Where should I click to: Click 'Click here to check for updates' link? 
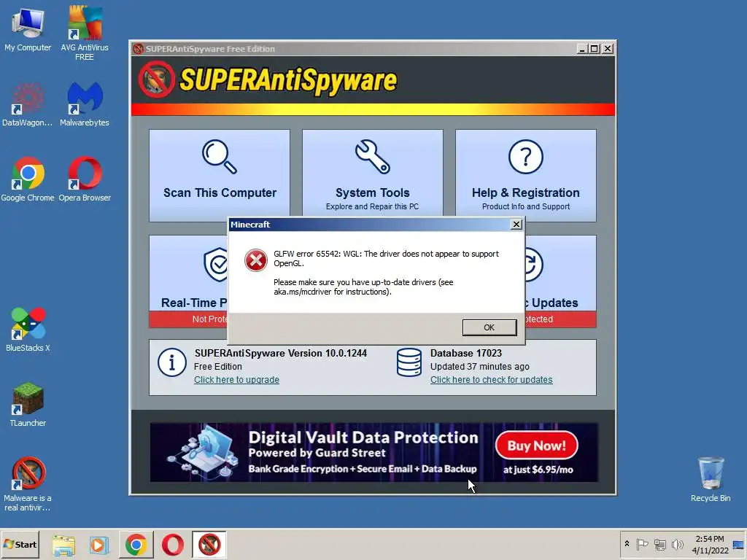[491, 379]
